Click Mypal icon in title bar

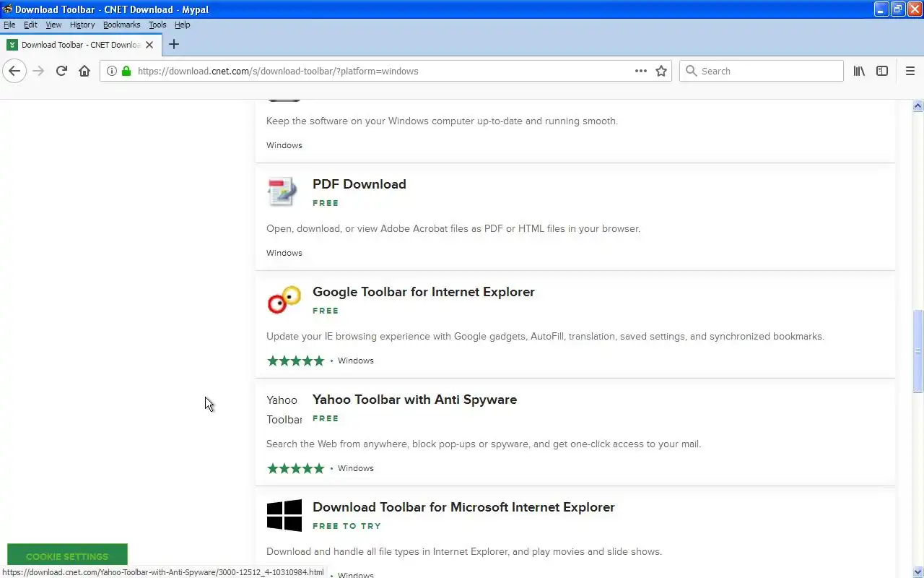pyautogui.click(x=6, y=9)
